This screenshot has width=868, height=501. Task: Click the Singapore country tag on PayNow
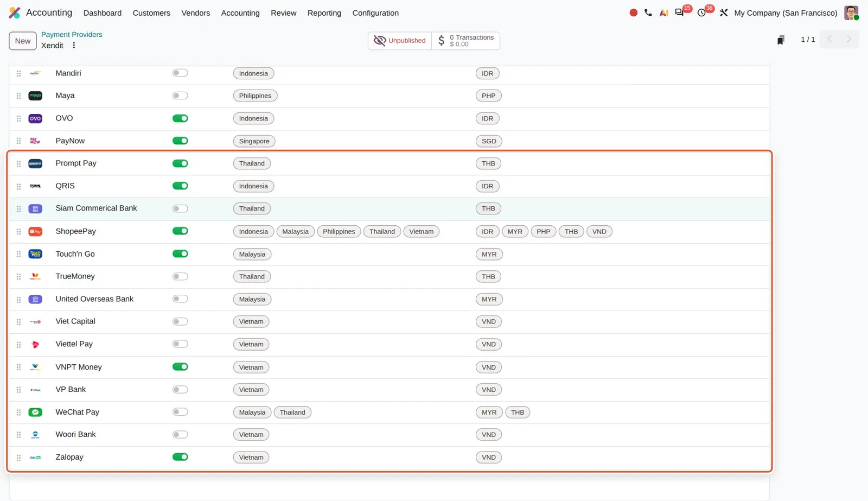[254, 141]
